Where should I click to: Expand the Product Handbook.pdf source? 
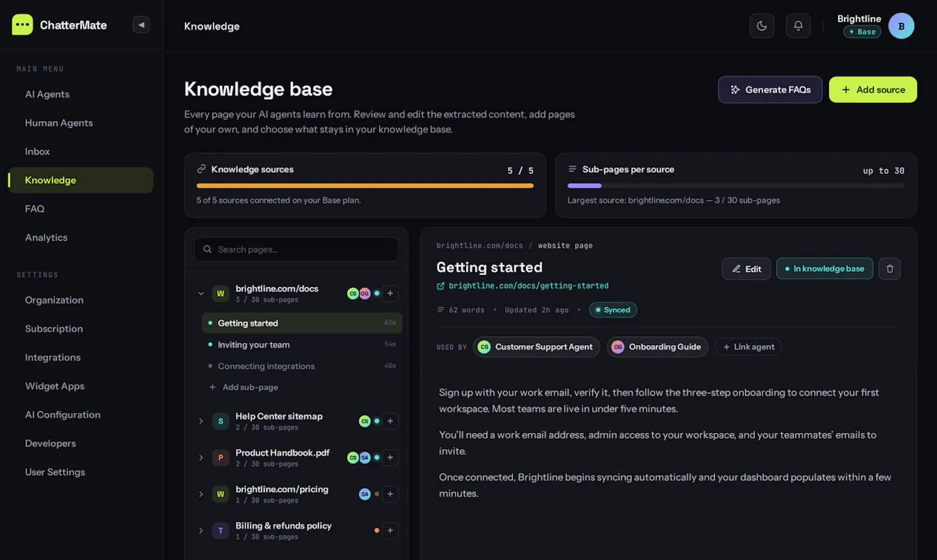pyautogui.click(x=201, y=458)
